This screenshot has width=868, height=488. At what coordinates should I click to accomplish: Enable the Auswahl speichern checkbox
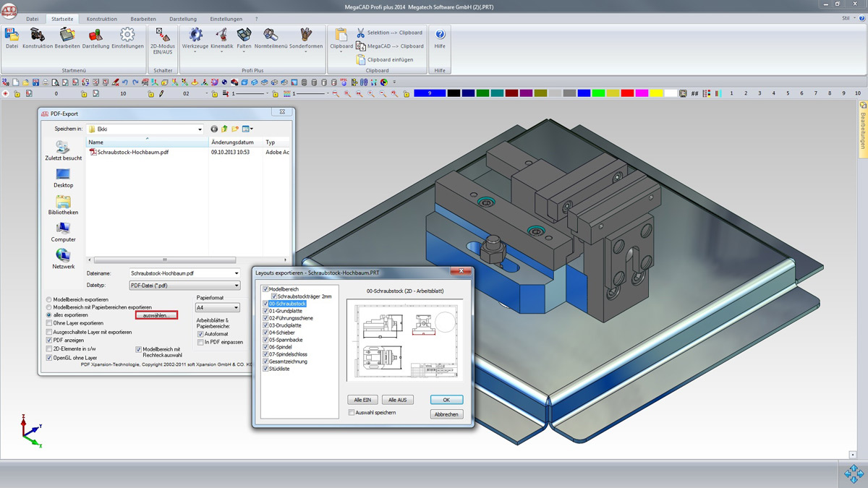(352, 413)
